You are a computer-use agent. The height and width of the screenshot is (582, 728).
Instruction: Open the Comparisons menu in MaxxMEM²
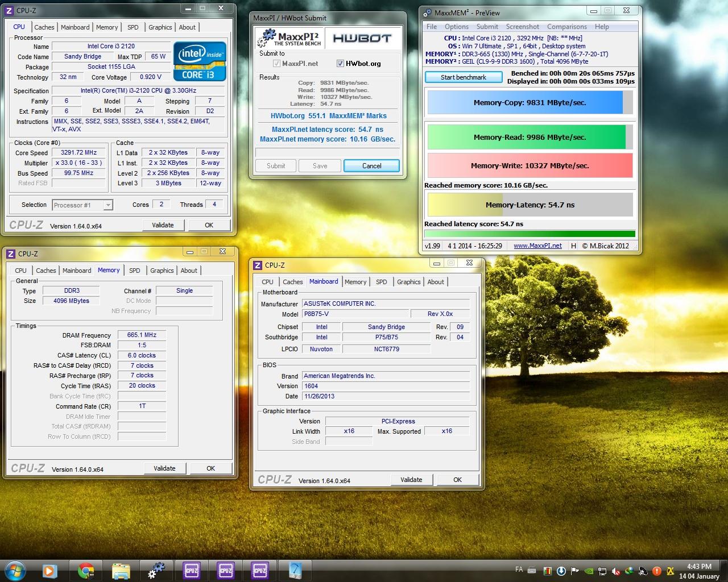pyautogui.click(x=567, y=27)
